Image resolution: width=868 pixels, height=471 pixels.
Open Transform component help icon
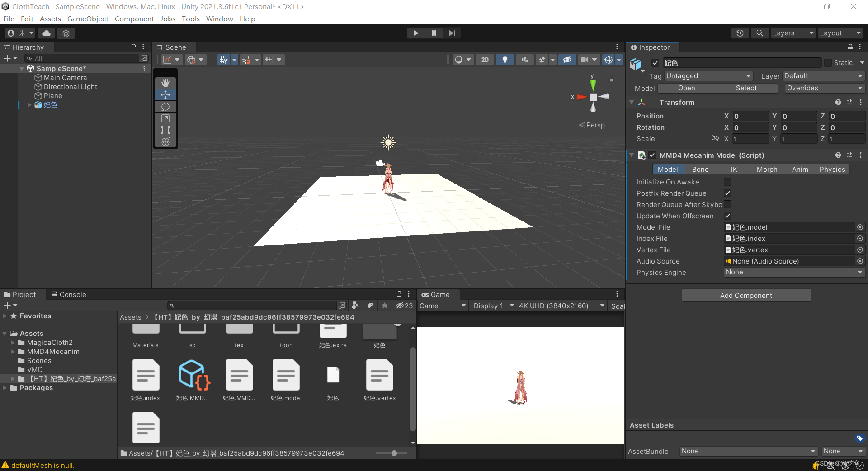tap(838, 103)
